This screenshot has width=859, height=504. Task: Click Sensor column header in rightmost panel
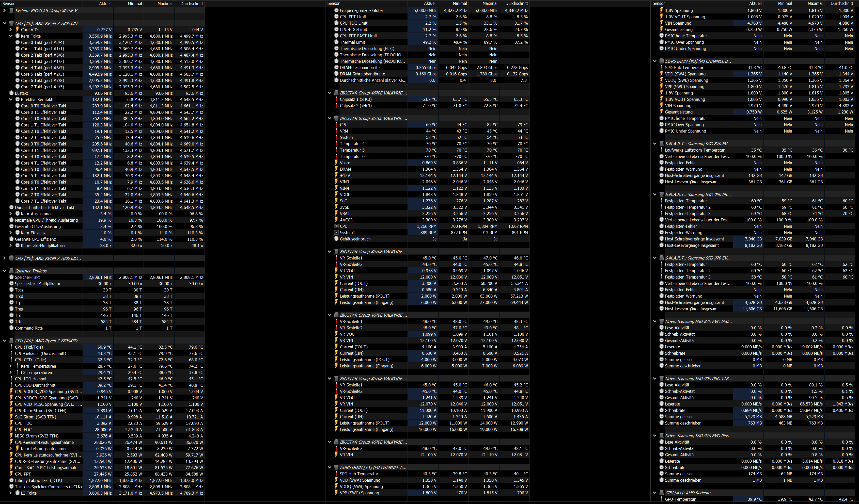point(659,3)
